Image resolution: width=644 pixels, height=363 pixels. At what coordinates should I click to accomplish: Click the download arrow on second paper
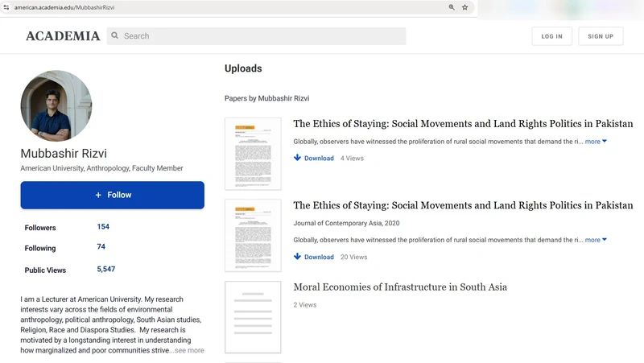[x=298, y=258]
